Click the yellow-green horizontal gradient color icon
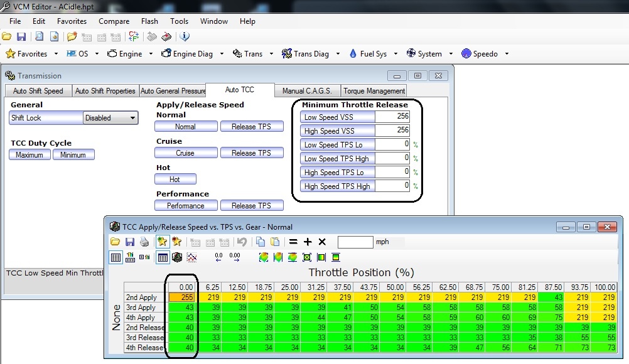The height and width of the screenshot is (364, 629). point(321,257)
